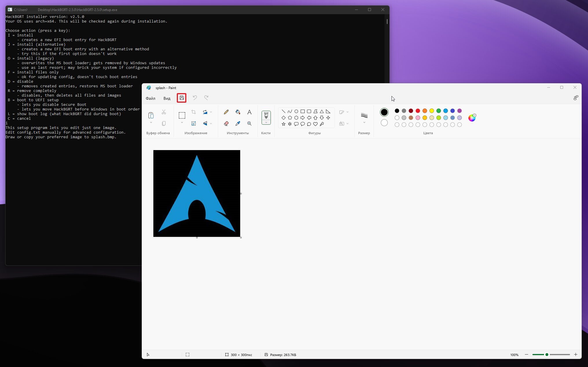Click the splash image on canvas
The image size is (588, 367).
coord(197,193)
